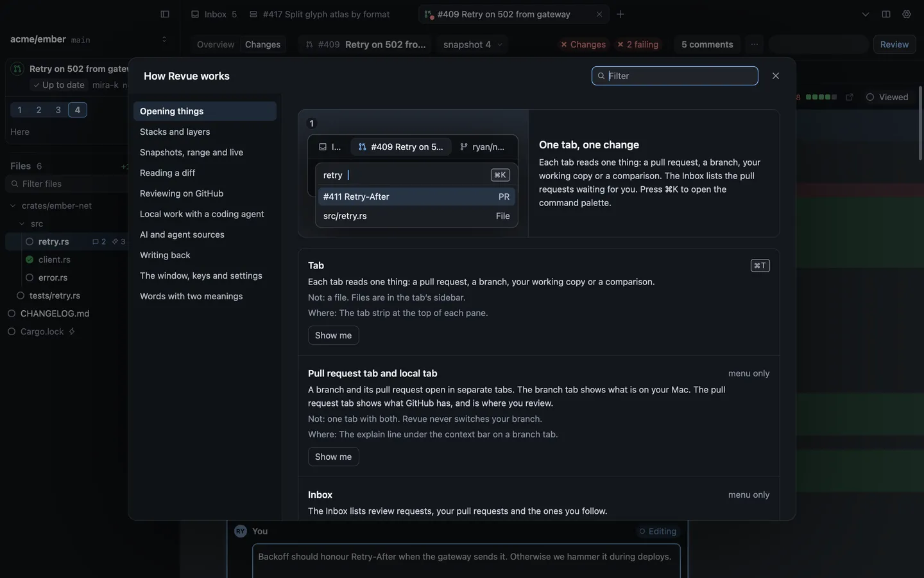
Task: Switch to the Overview tab
Action: tap(216, 44)
